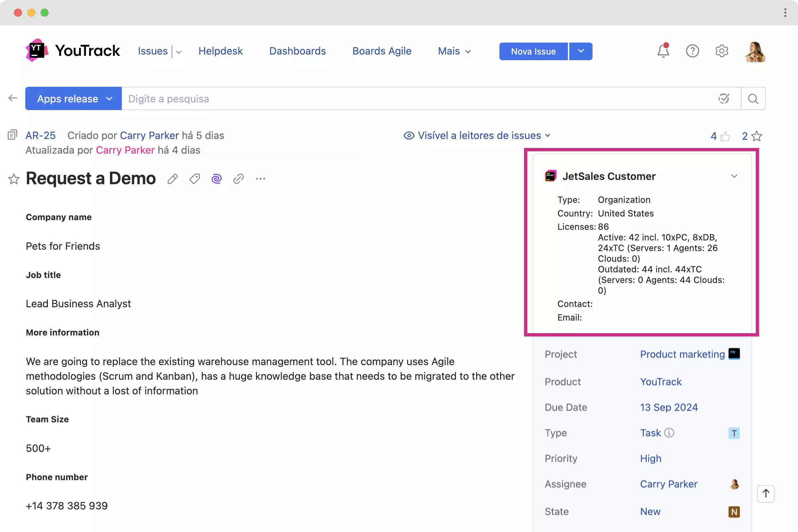
Task: Click the purple AI swirl icon
Action: pos(216,179)
